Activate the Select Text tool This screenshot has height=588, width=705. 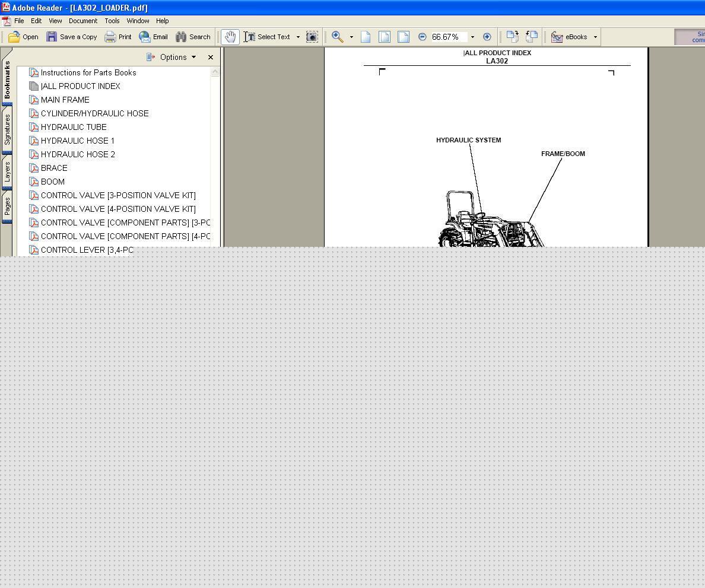(268, 37)
